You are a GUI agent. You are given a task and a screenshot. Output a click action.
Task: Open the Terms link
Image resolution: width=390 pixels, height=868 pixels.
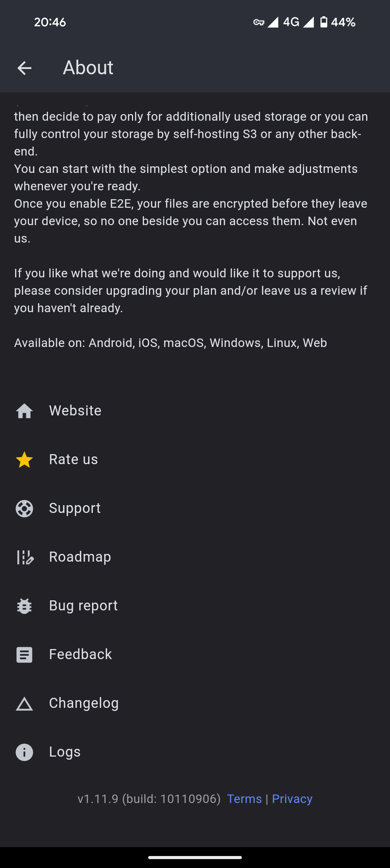244,799
